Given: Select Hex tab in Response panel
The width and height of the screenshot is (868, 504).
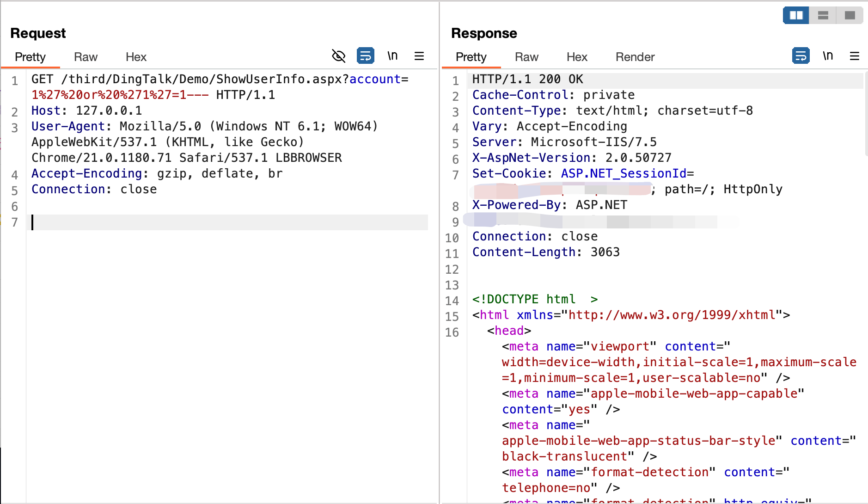Looking at the screenshot, I should [577, 57].
